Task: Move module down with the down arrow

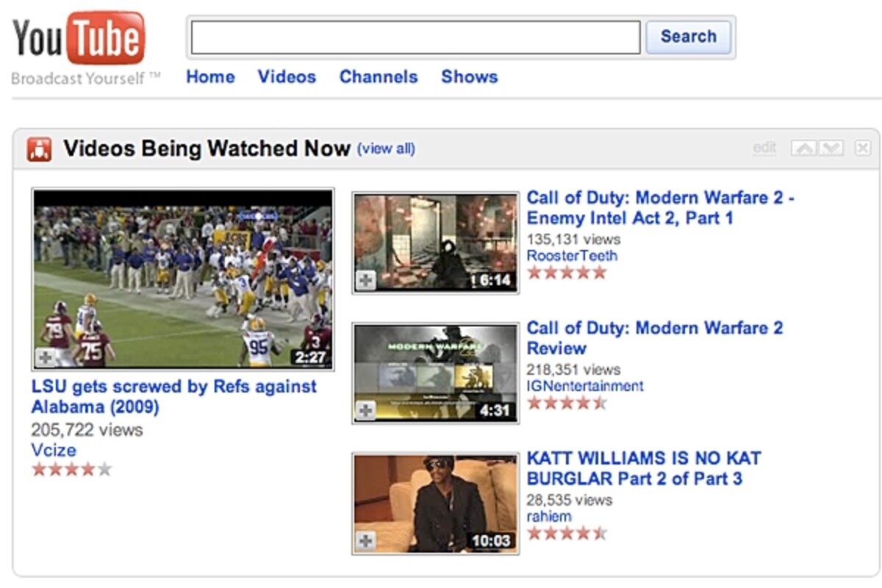Action: [x=831, y=148]
